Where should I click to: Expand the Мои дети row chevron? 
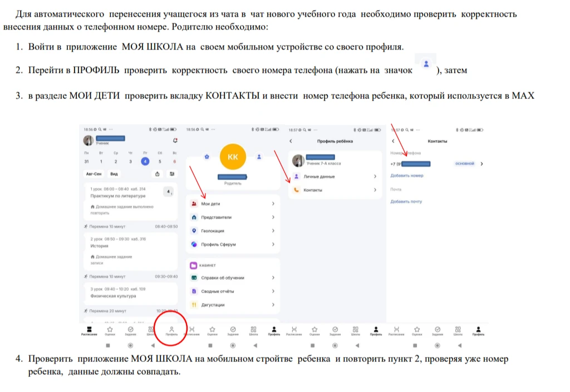(273, 204)
